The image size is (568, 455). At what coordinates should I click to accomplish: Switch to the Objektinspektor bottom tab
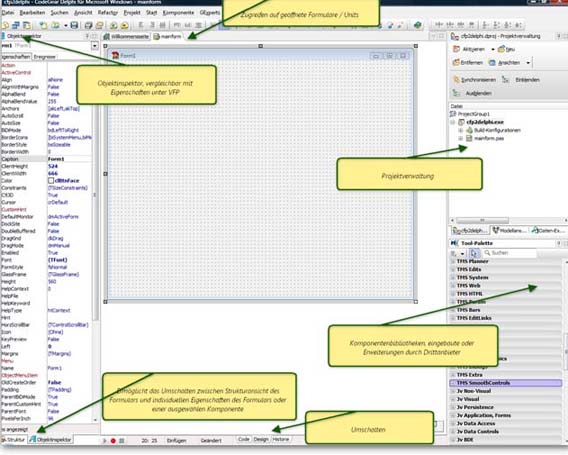click(x=50, y=439)
